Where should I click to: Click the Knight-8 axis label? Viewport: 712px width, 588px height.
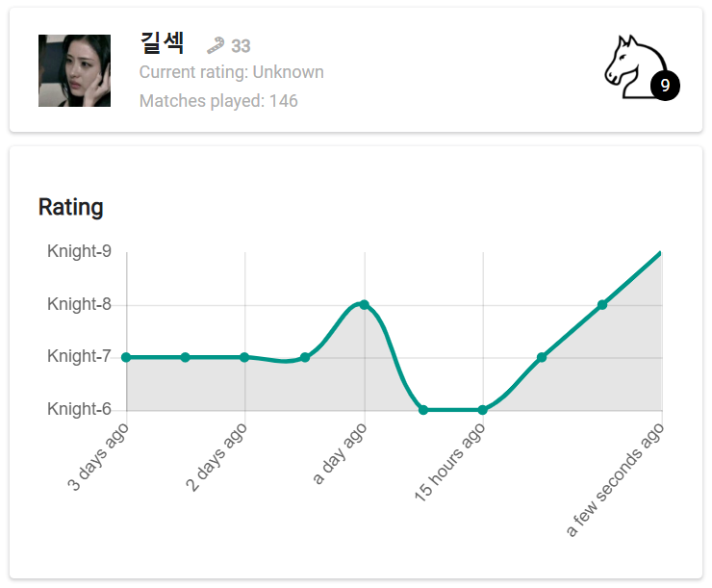point(79,304)
